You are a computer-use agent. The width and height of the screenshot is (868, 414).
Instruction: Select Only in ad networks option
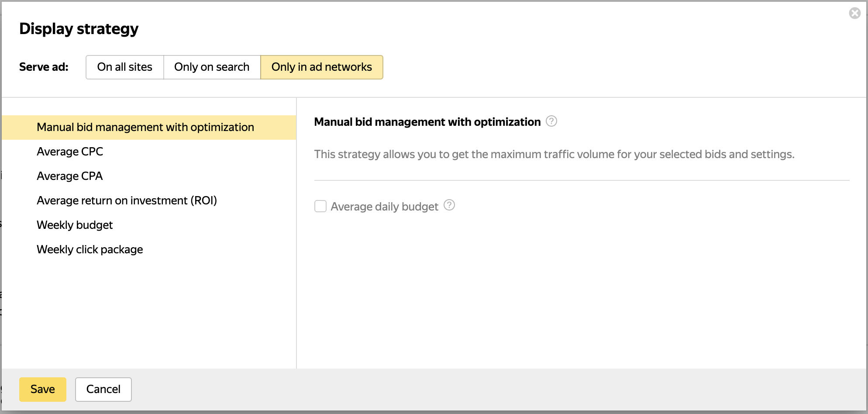(x=322, y=67)
